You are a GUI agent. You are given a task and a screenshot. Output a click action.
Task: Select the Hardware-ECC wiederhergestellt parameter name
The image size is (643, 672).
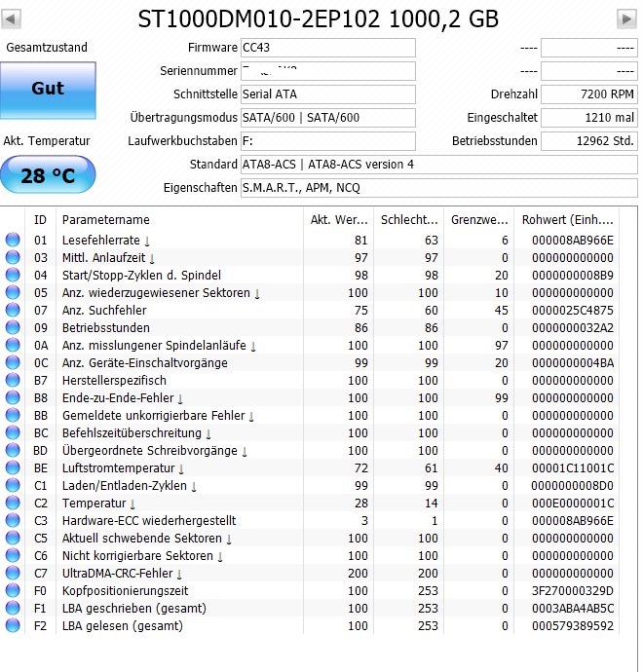(149, 521)
